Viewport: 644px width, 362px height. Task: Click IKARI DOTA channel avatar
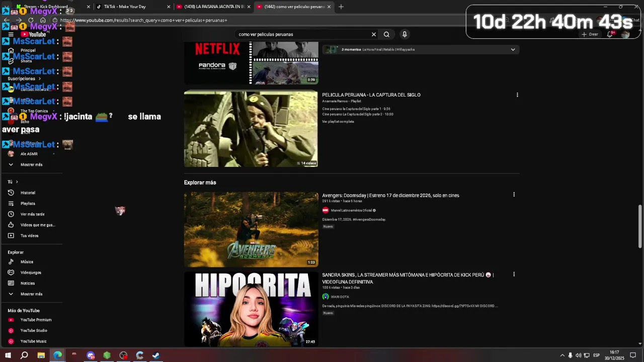click(x=326, y=297)
